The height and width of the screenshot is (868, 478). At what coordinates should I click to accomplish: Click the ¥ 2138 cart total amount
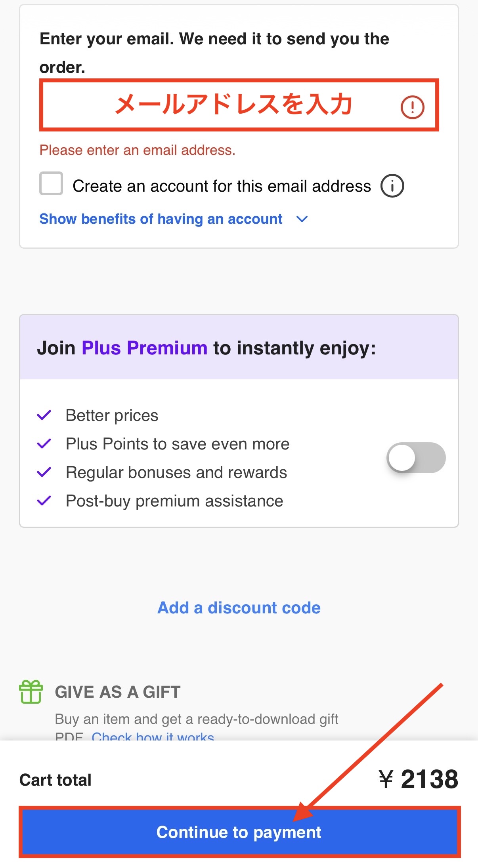[419, 779]
